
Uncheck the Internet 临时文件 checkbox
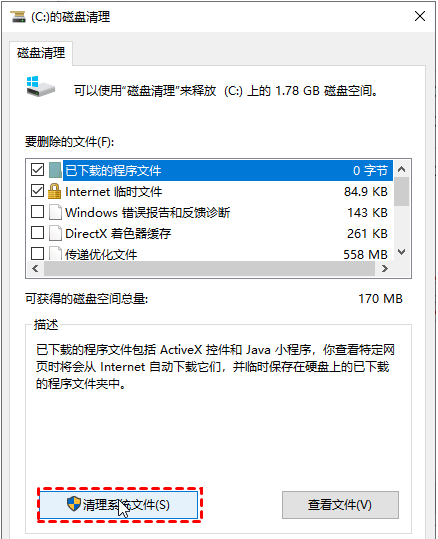coord(37,190)
